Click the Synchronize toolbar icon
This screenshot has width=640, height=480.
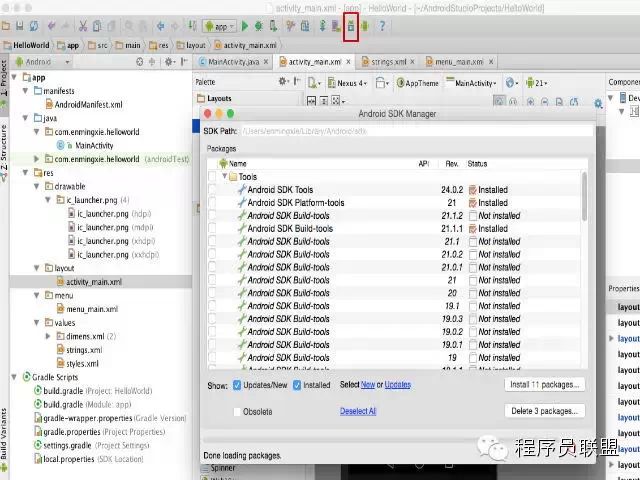pyautogui.click(x=34, y=27)
